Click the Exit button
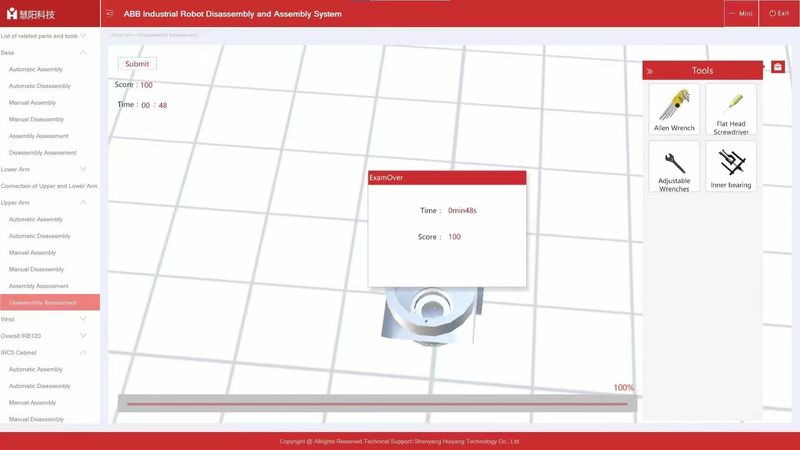Image resolution: width=800 pixels, height=450 pixels. click(779, 13)
